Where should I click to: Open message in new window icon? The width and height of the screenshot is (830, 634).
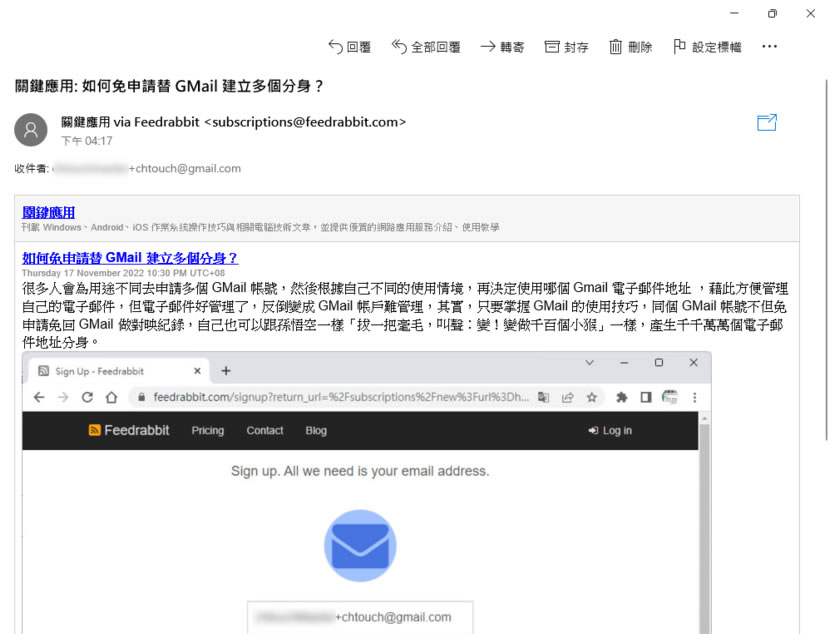tap(766, 122)
